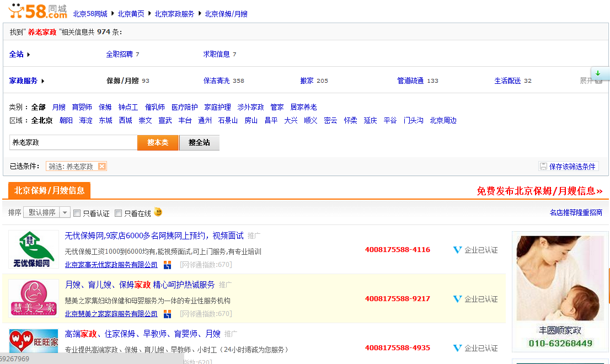Click the V verified icon for 4008175588-4935
610x364 pixels.
458,348
